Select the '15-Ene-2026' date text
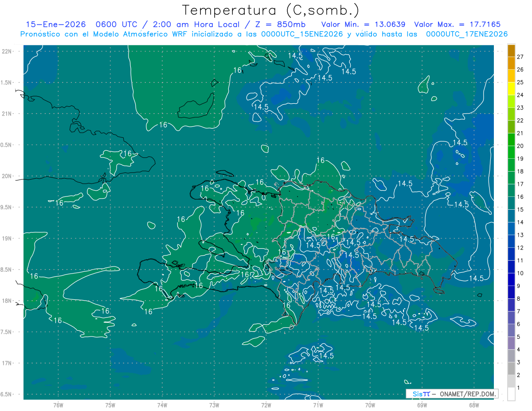The width and height of the screenshot is (532, 411). point(55,24)
